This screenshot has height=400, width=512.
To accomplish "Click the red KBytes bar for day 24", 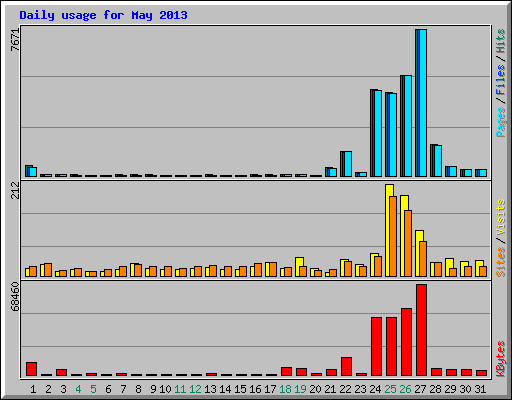I will 376,347.
